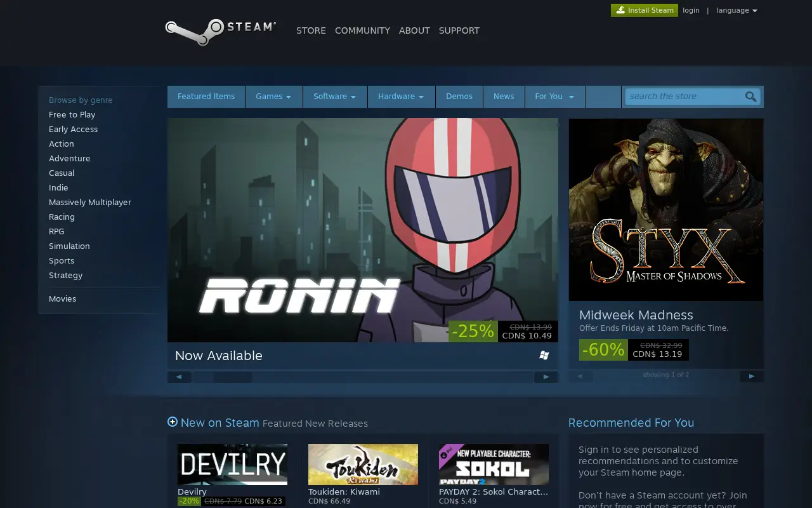The image size is (812, 508).
Task: Open the COMMUNITY menu
Action: [362, 30]
